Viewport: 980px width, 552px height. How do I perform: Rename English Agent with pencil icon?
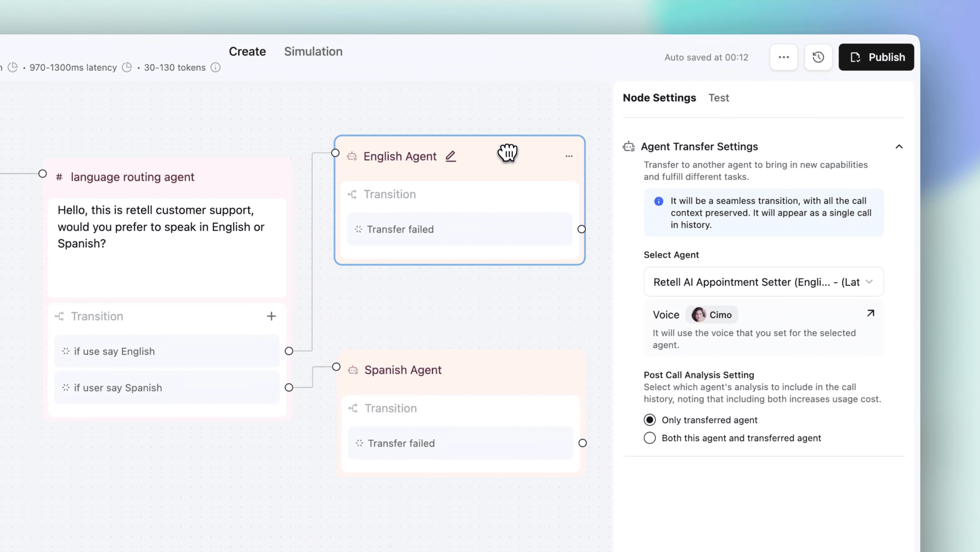click(x=450, y=156)
